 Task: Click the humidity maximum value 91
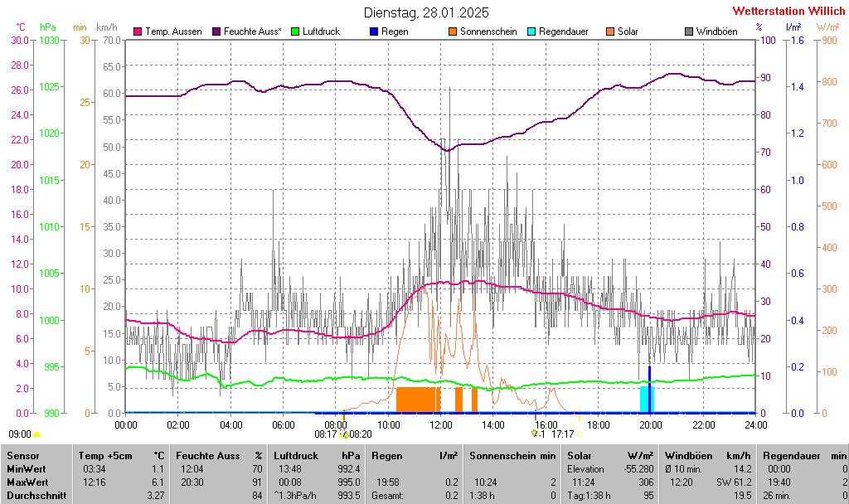(x=257, y=482)
